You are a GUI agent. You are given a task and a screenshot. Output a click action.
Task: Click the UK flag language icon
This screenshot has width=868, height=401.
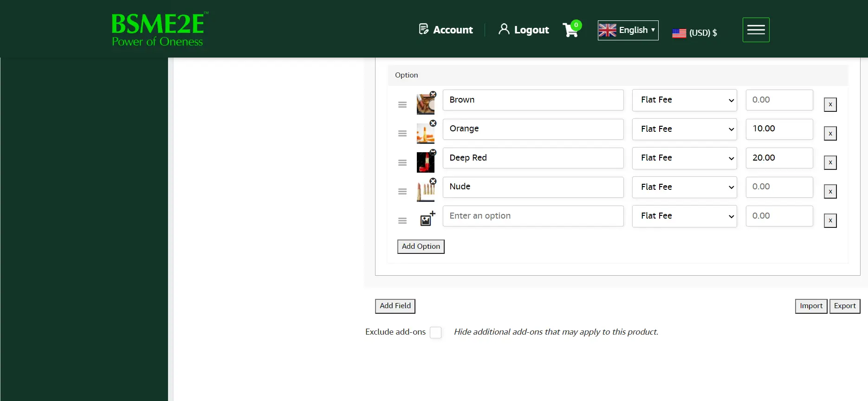click(x=607, y=30)
